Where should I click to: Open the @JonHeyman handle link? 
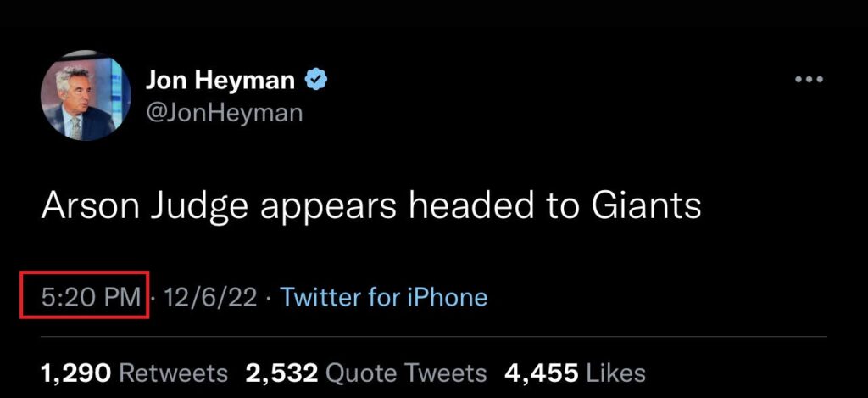pos(224,113)
